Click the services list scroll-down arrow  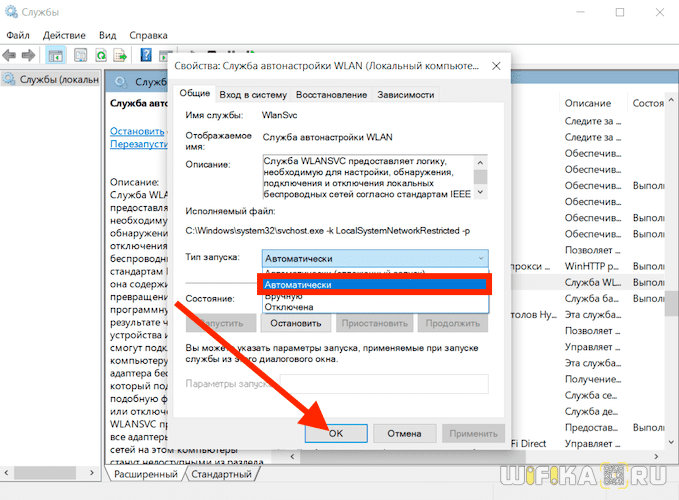[x=671, y=442]
